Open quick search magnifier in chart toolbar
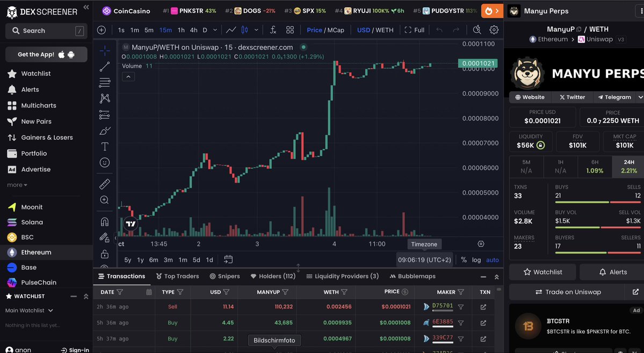644x353 pixels. pos(477,30)
